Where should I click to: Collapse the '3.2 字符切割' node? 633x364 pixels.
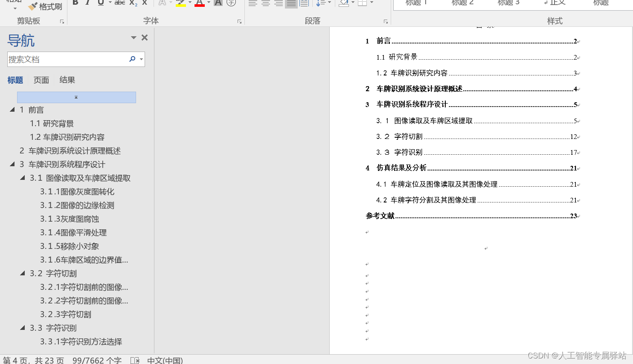pyautogui.click(x=23, y=273)
